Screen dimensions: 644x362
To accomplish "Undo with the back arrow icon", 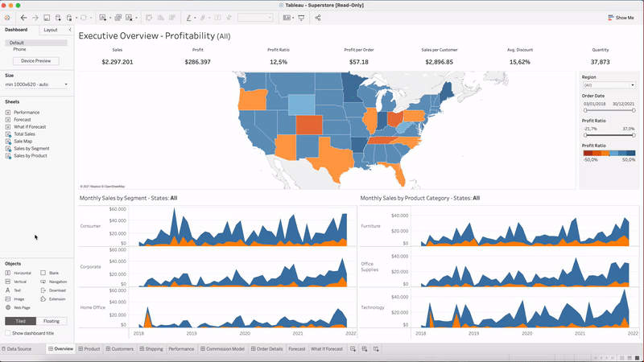I will click(x=24, y=18).
